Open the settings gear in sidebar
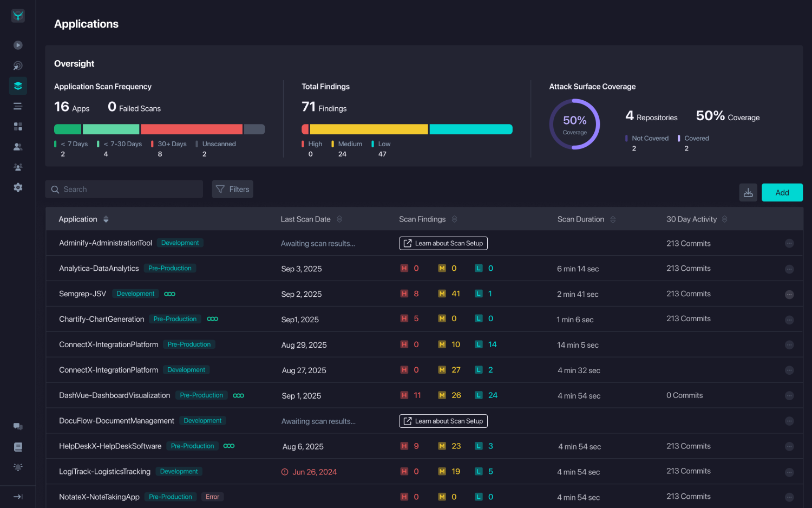The height and width of the screenshot is (508, 812). click(18, 187)
